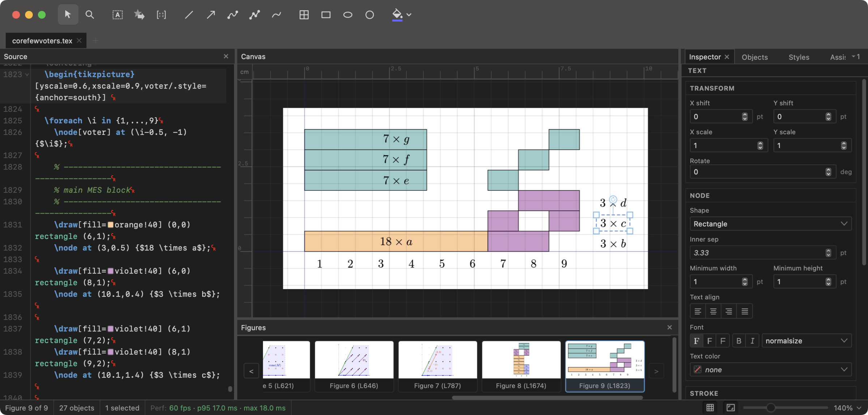Image resolution: width=868 pixels, height=415 pixels.
Task: Select the serif font style button
Action: coord(696,341)
